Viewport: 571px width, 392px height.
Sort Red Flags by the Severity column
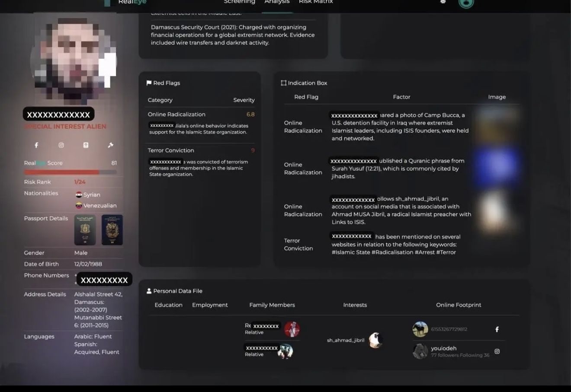(x=244, y=100)
